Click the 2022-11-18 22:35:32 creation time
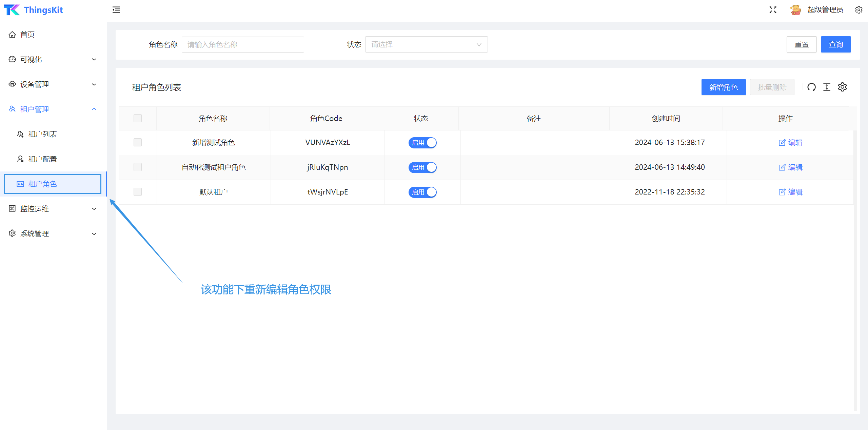Image resolution: width=868 pixels, height=430 pixels. (x=670, y=192)
